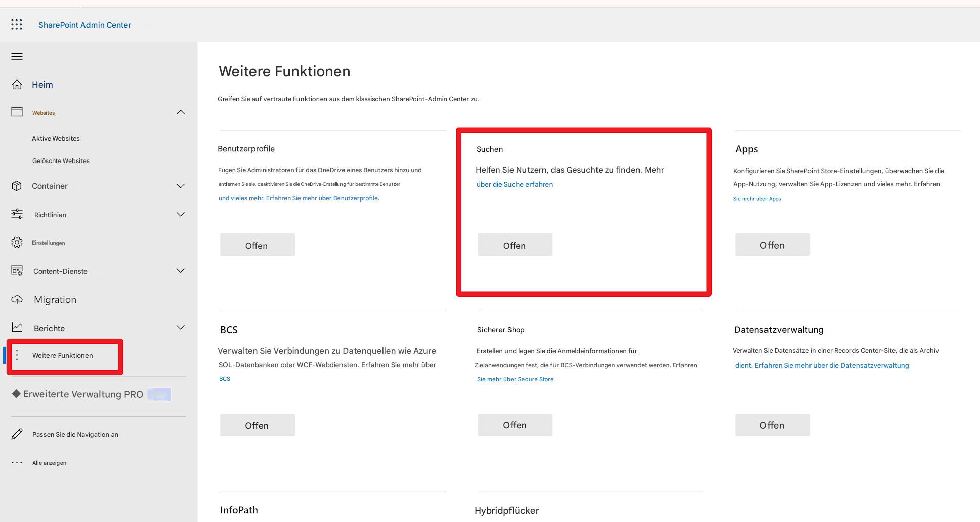Go to Heim in the navigation
This screenshot has width=980, height=522.
(42, 85)
